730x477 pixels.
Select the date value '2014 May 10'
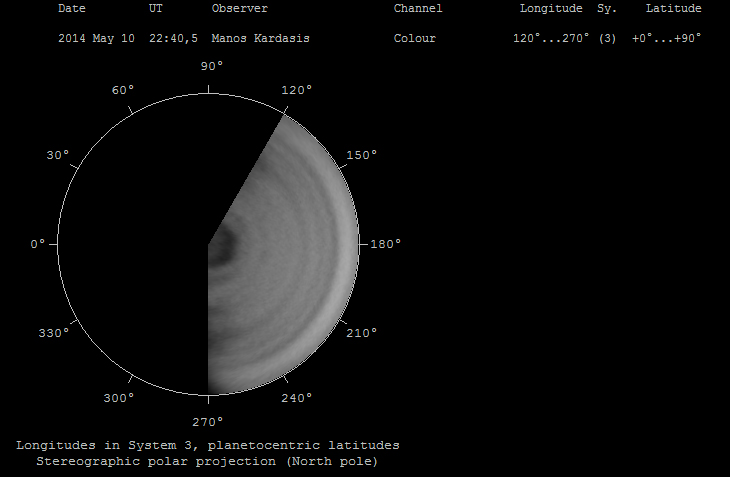(96, 38)
